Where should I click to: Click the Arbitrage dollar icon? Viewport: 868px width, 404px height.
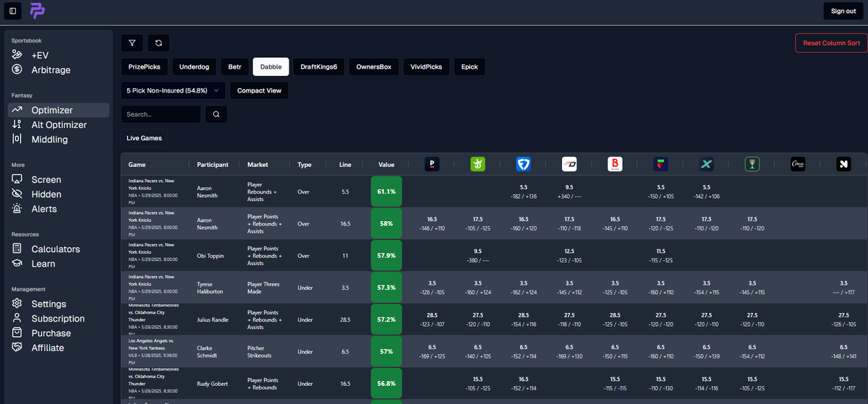click(17, 69)
